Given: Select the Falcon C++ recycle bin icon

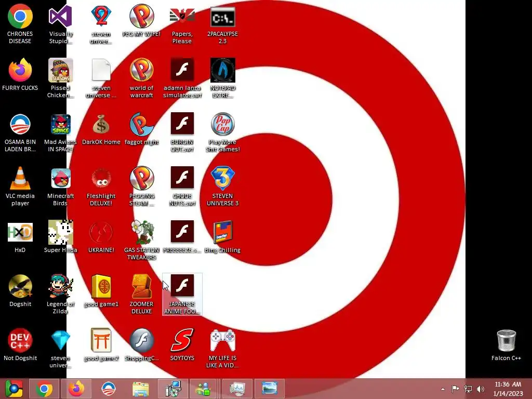Looking at the screenshot, I should click(506, 345).
